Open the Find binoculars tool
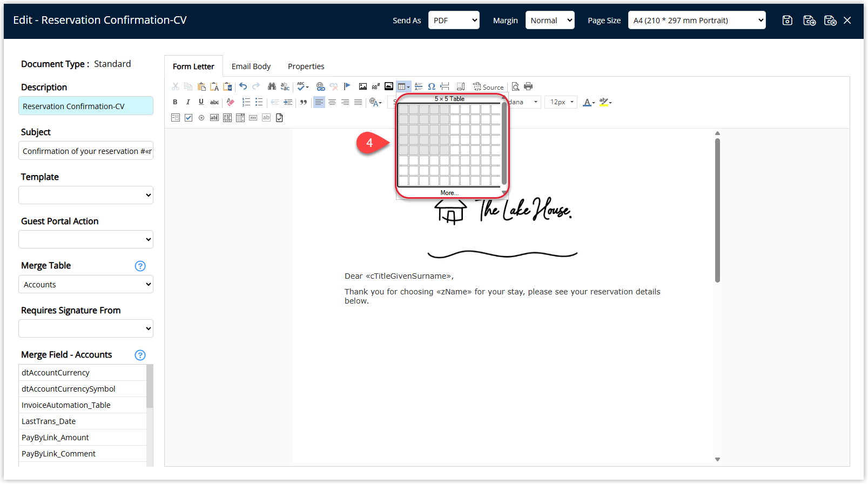Viewport: 868px width, 484px height. tap(272, 86)
